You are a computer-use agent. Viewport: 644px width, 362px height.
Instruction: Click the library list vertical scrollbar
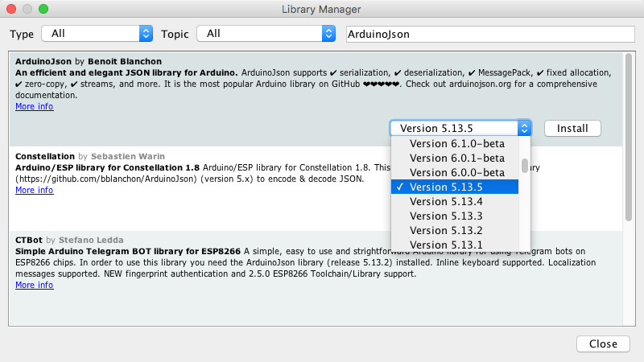(628, 137)
